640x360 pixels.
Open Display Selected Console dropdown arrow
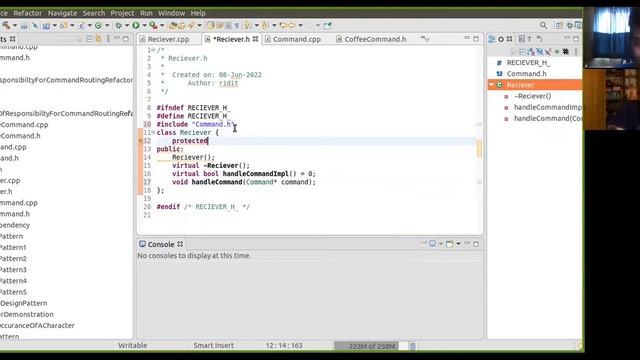pos(441,244)
